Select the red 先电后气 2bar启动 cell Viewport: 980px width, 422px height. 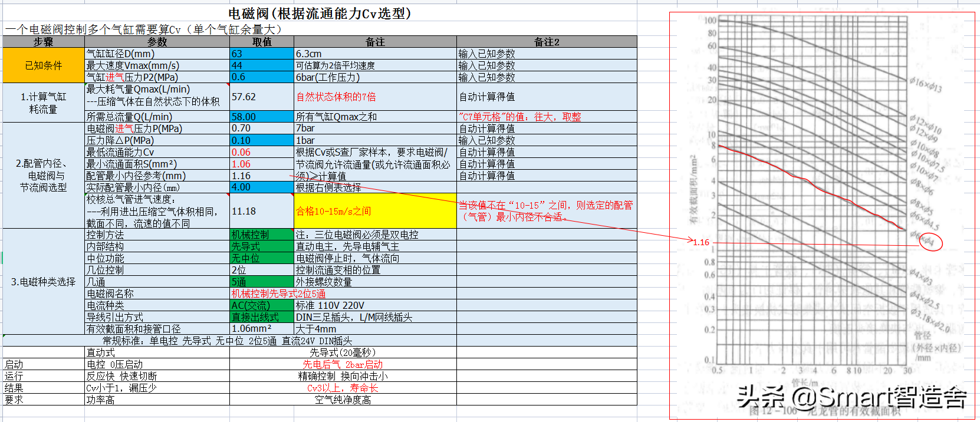(x=343, y=364)
